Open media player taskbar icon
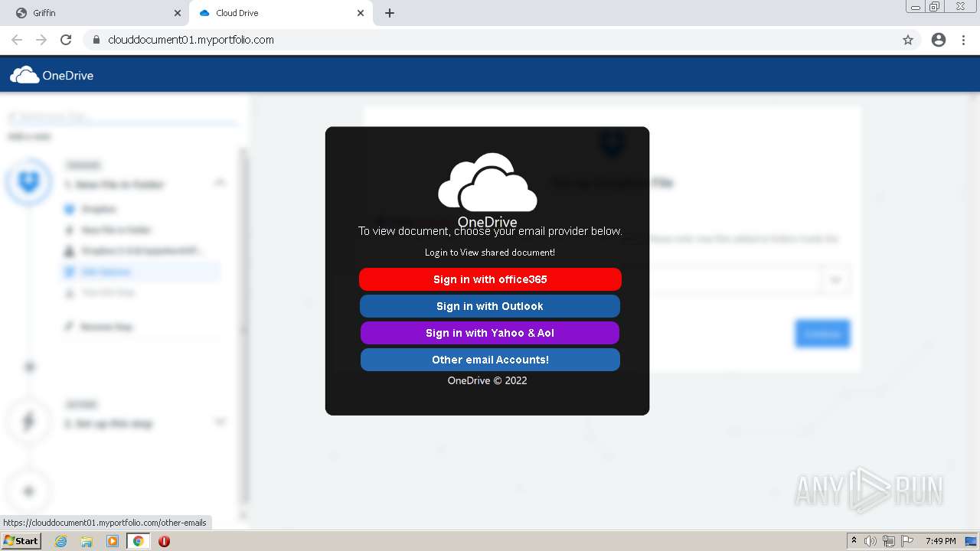The image size is (980, 551). (x=113, y=541)
